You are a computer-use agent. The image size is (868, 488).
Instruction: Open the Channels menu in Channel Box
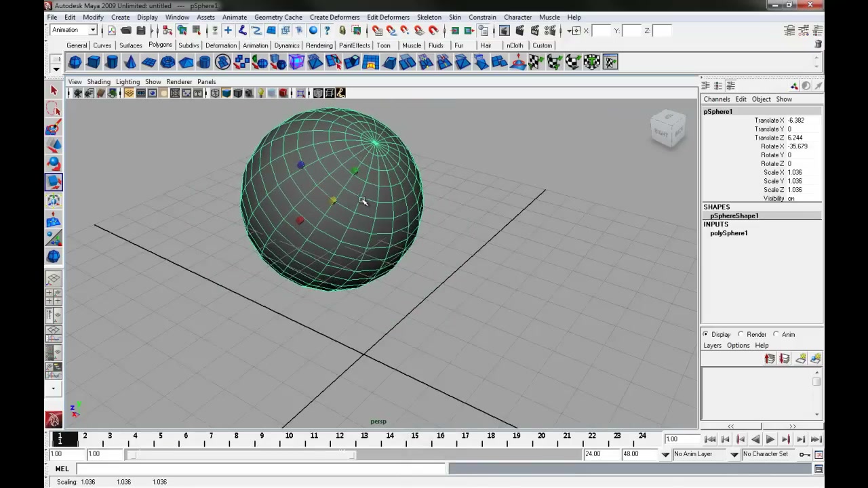click(716, 99)
